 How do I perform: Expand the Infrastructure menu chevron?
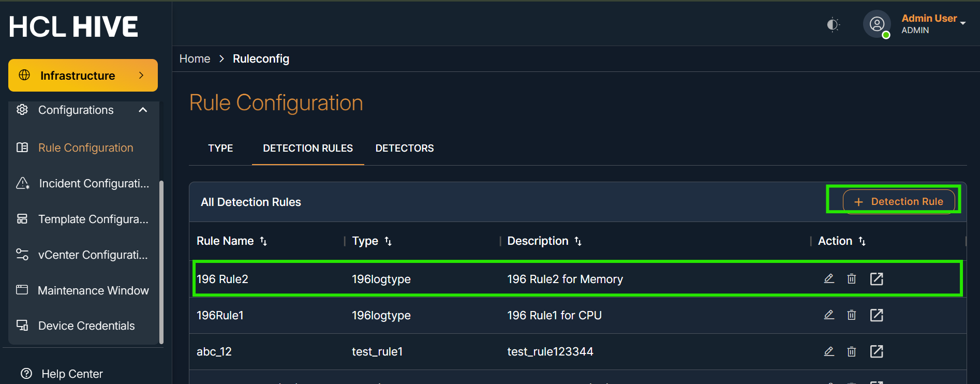pyautogui.click(x=141, y=76)
